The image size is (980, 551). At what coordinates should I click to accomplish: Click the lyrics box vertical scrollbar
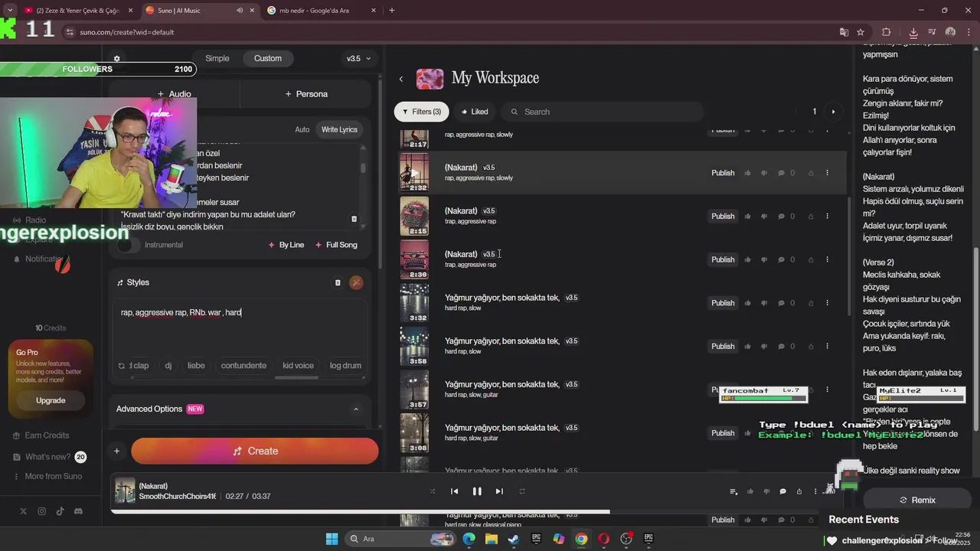click(363, 167)
